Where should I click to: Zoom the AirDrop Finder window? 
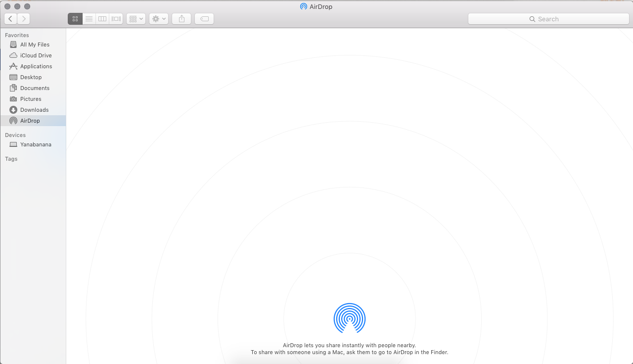coord(27,6)
